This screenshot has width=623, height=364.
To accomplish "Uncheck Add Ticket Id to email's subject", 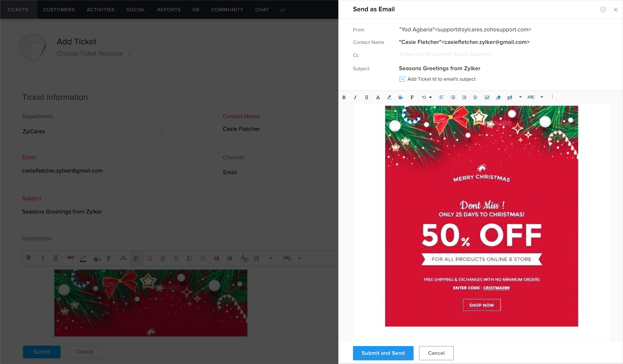I will click(402, 79).
